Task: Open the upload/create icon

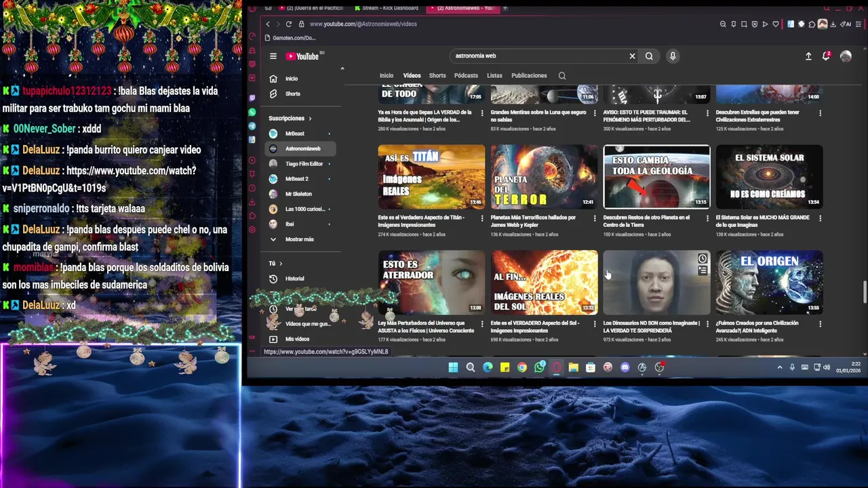Action: coord(808,56)
